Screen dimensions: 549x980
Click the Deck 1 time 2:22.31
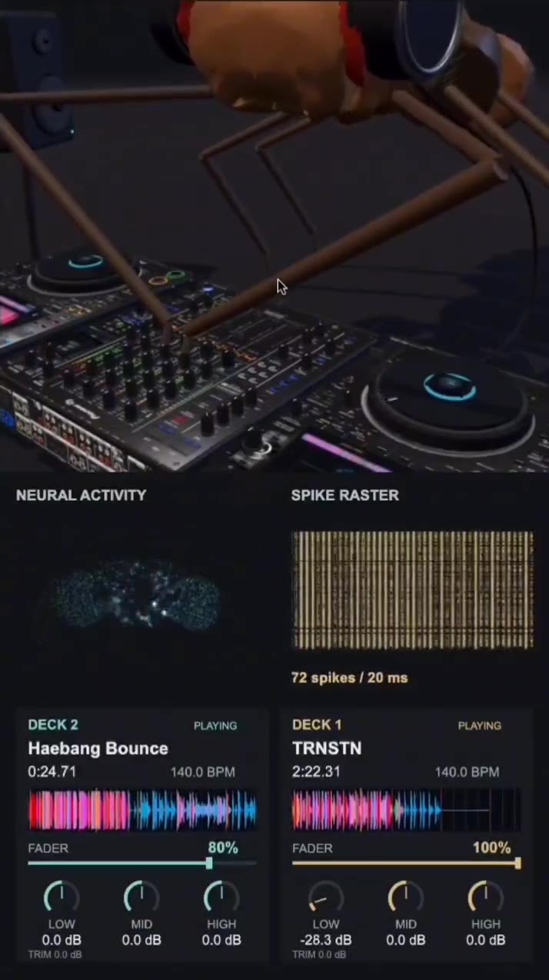316,772
